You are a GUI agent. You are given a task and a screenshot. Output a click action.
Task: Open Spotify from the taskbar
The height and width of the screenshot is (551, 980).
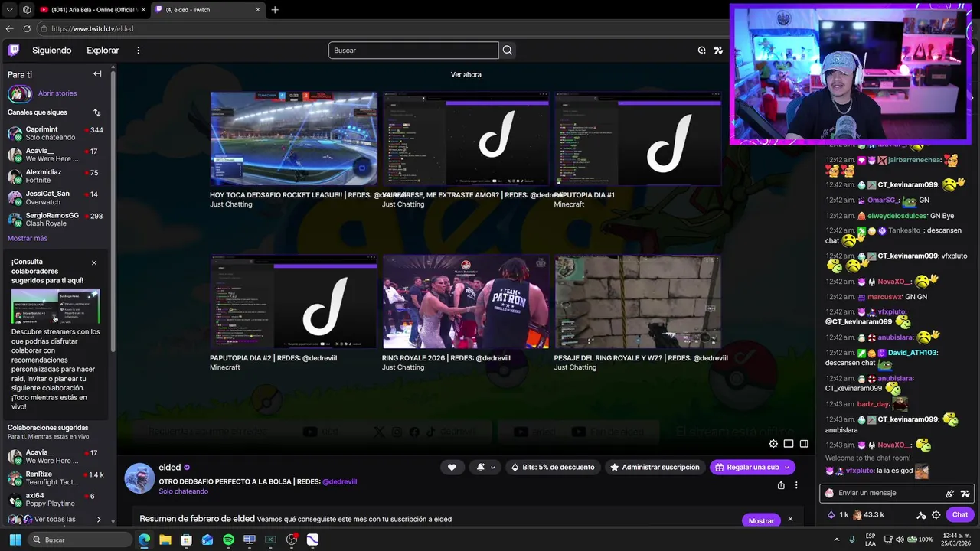[x=228, y=540]
